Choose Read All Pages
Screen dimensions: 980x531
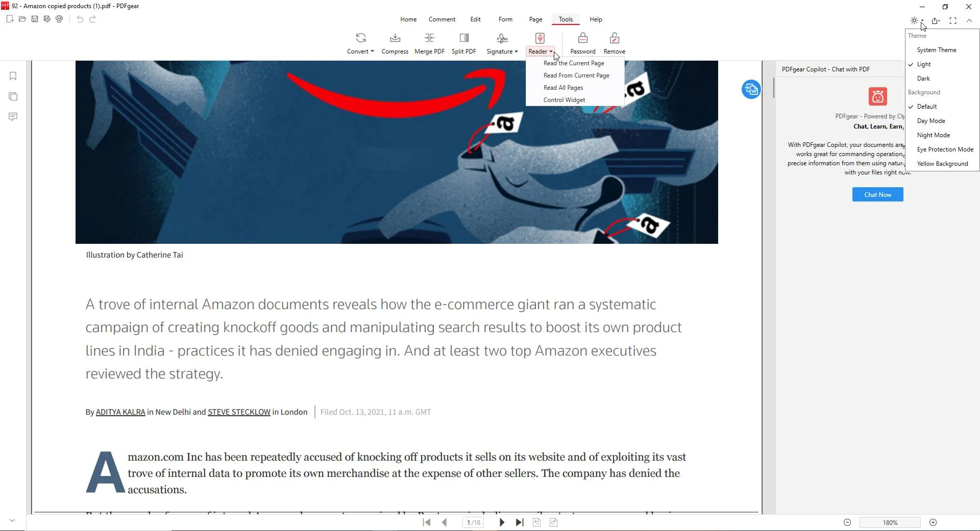tap(575, 88)
